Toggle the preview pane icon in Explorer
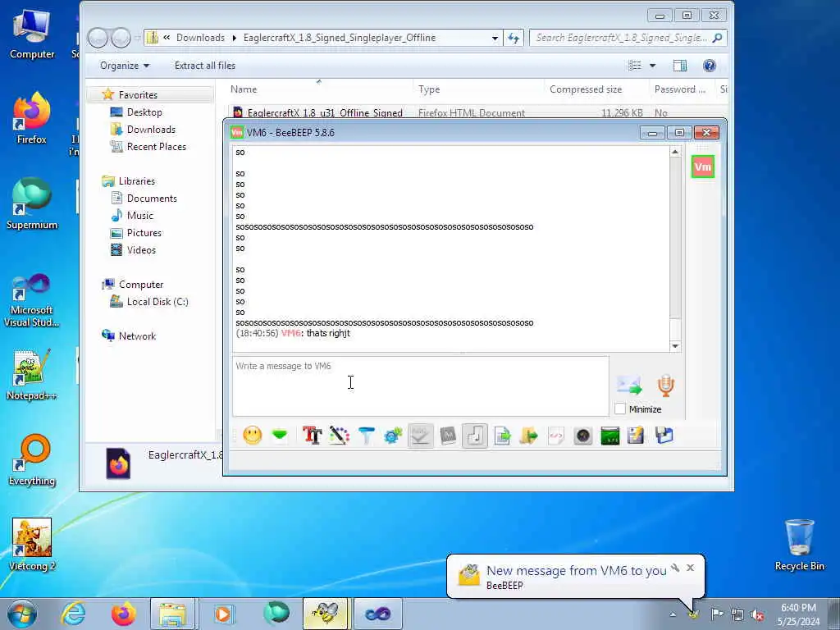 680,66
